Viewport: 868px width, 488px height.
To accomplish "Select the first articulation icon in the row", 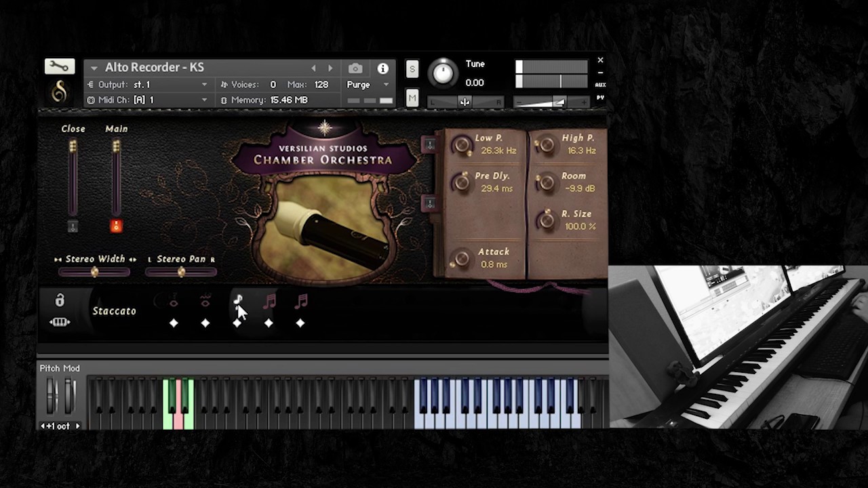I will 174,301.
